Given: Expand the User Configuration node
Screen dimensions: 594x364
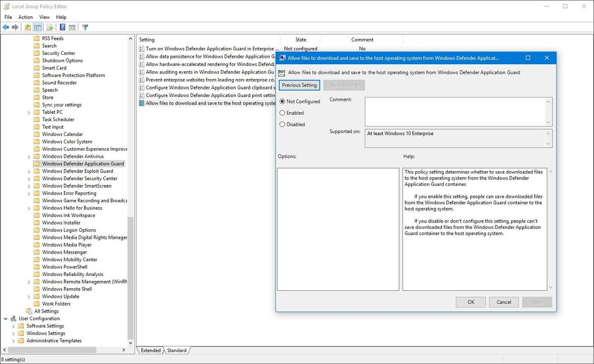Looking at the screenshot, I should (x=5, y=318).
